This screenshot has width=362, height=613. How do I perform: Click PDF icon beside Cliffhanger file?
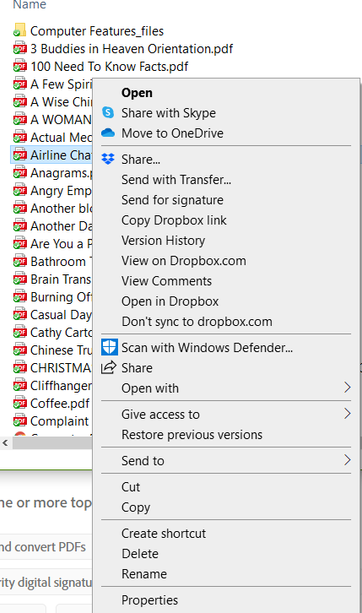pyautogui.click(x=20, y=385)
